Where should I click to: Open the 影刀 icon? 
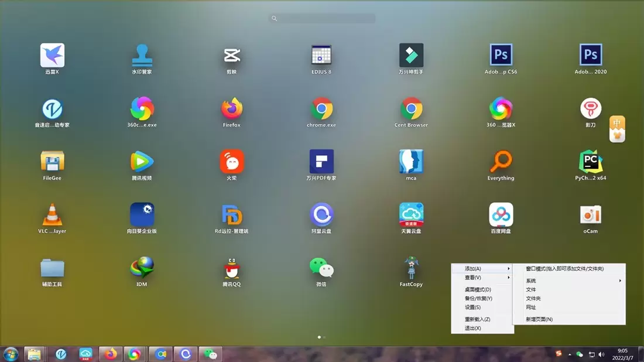(591, 108)
